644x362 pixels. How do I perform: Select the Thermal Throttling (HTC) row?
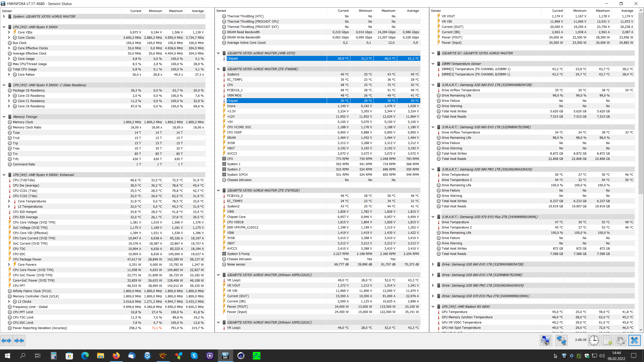pos(318,16)
